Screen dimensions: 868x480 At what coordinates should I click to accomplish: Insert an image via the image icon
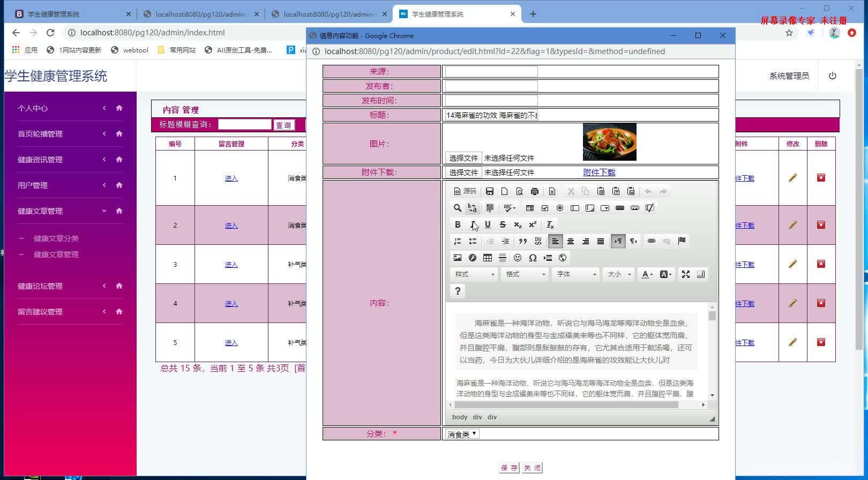(x=458, y=258)
